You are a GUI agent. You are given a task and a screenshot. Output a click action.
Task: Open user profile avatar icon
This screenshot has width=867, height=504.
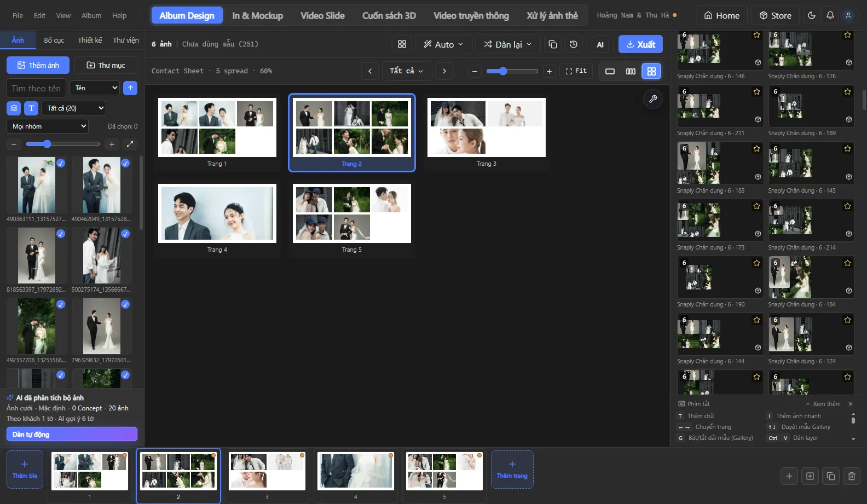coord(848,15)
